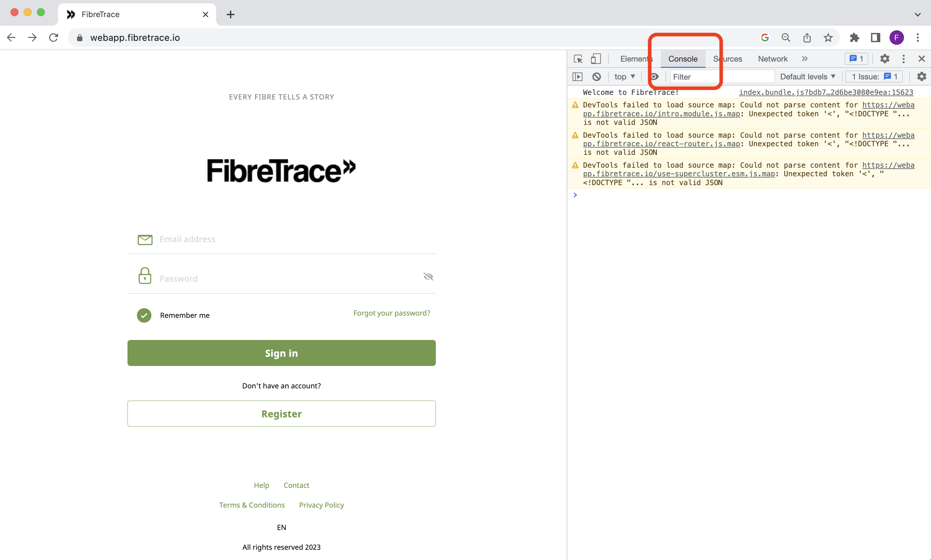Viewport: 931px width, 560px height.
Task: Select the inspect element tool in DevTools
Action: [578, 59]
